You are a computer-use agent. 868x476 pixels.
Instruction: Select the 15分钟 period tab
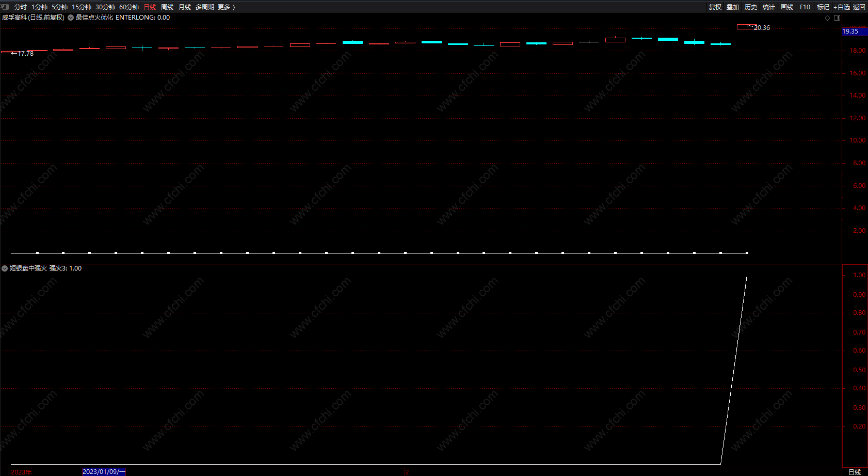click(x=82, y=7)
